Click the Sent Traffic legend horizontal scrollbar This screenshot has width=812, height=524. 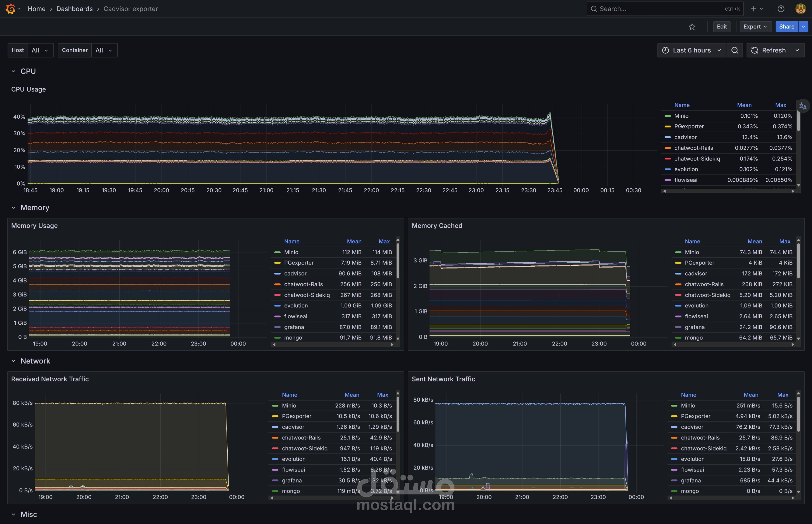732,498
